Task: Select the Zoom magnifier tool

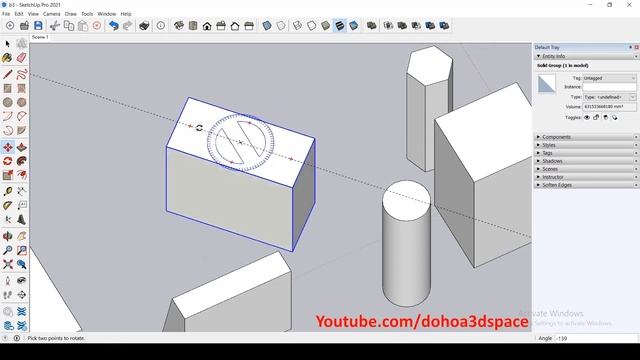Action: pyautogui.click(x=7, y=250)
